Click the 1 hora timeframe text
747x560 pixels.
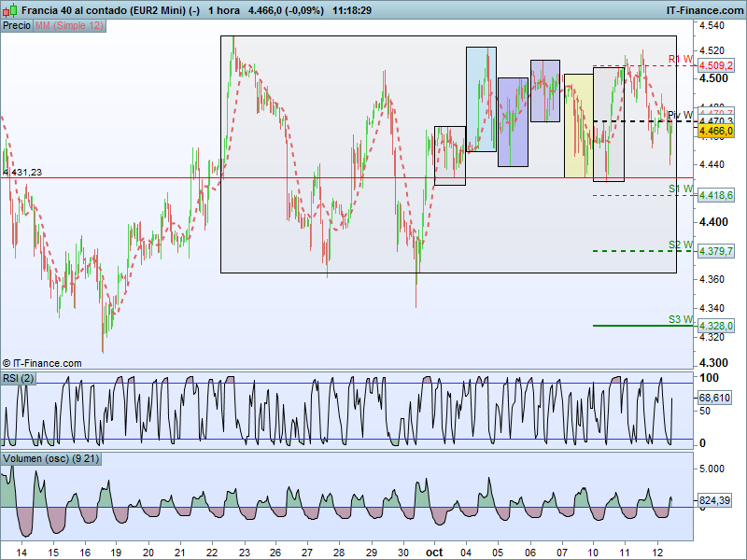(224, 10)
